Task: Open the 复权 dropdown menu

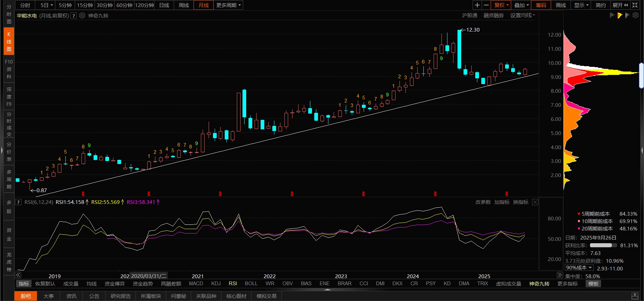Action: tap(501, 5)
